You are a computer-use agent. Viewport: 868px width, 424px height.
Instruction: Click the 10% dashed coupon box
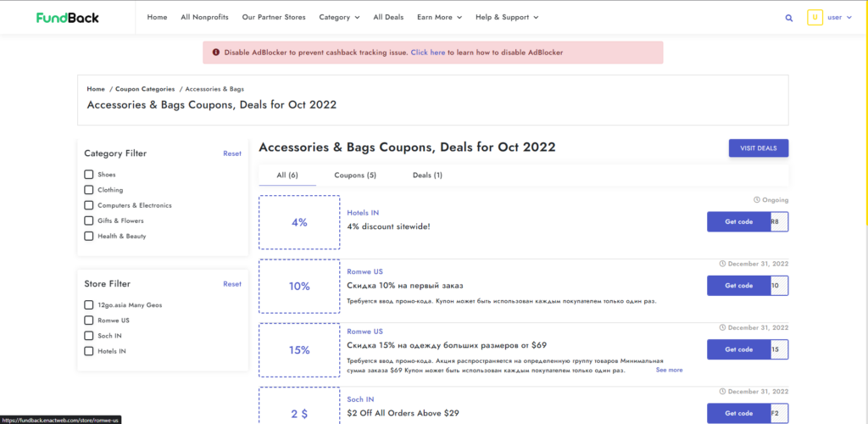(299, 286)
